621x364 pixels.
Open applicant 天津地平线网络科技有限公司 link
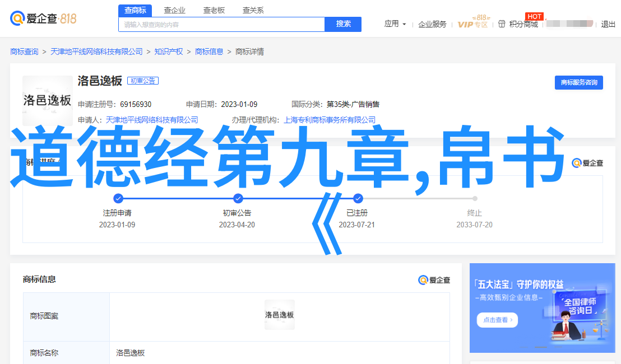[152, 120]
